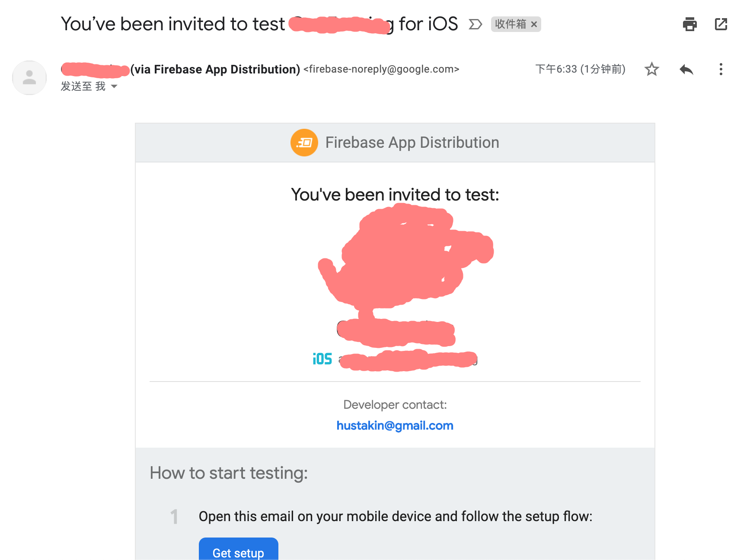The image size is (734, 560).
Task: Click the email subject line heading
Action: click(259, 24)
